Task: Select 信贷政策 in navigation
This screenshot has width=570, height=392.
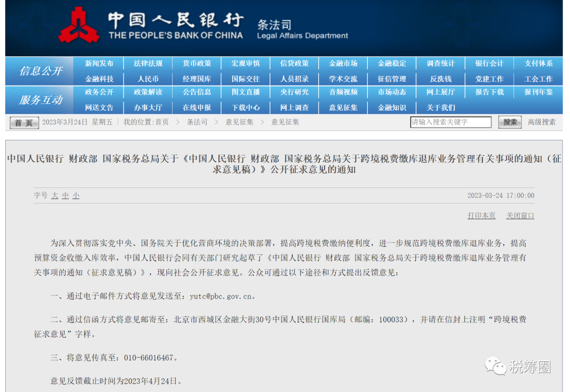Action: pyautogui.click(x=294, y=64)
